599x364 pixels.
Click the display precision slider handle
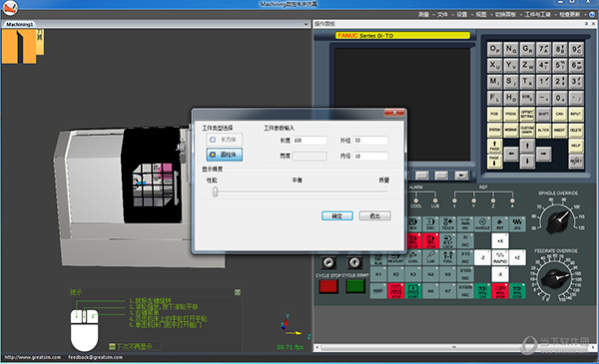pyautogui.click(x=215, y=191)
